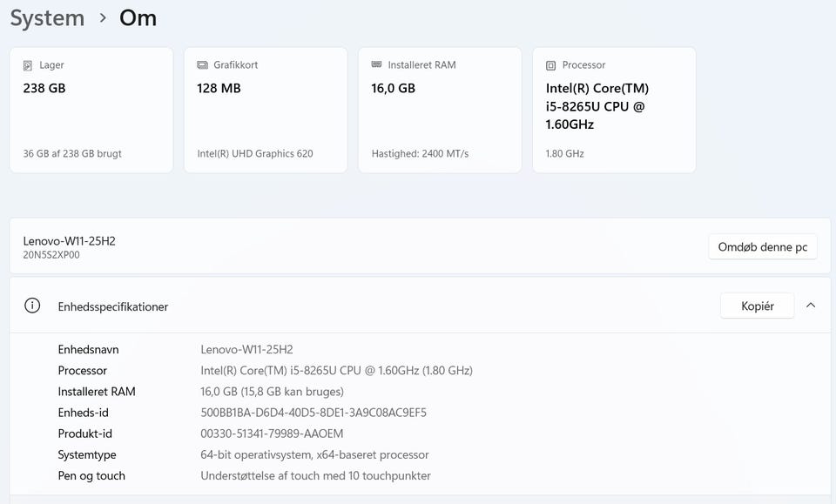836x504 pixels.
Task: Open the Grafikkort 128 MB card
Action: 266,111
